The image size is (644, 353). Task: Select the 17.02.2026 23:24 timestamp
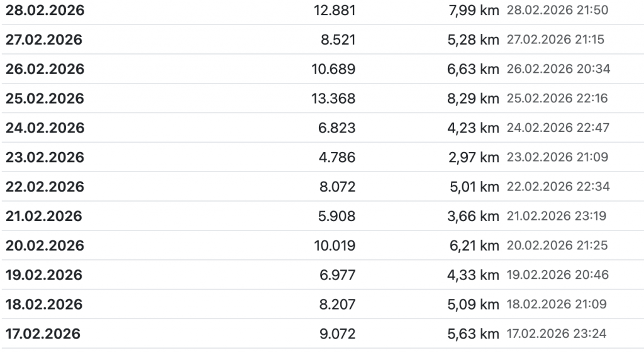point(557,334)
